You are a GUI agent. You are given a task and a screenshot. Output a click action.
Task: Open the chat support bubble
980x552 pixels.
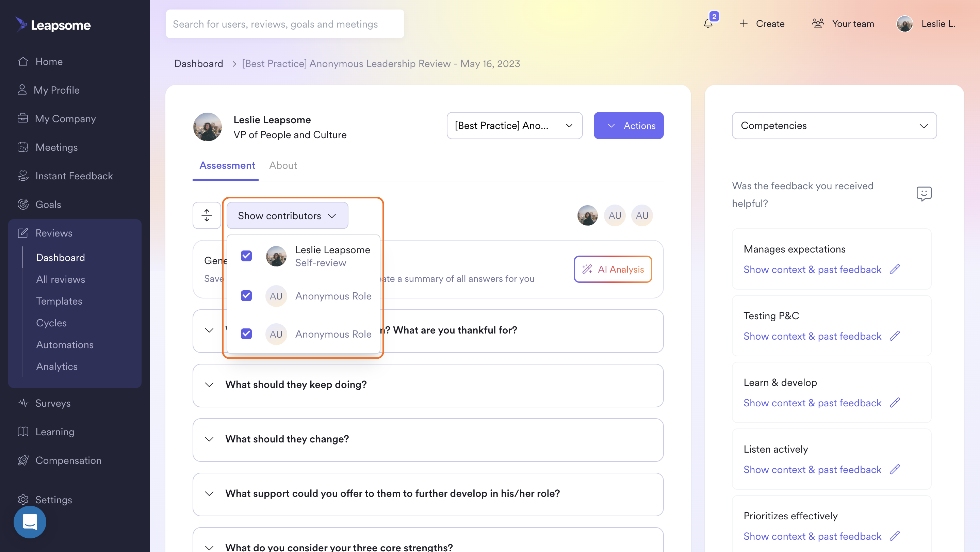point(30,522)
